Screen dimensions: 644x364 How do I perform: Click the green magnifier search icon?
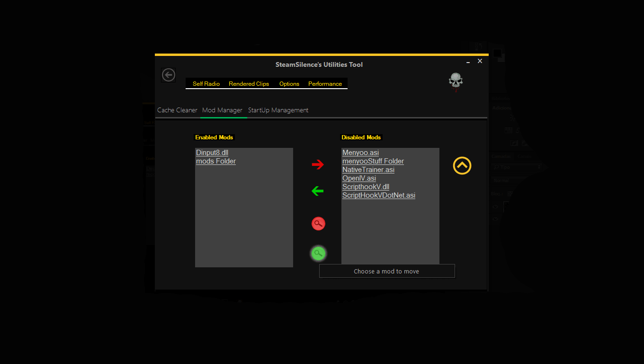tap(318, 254)
